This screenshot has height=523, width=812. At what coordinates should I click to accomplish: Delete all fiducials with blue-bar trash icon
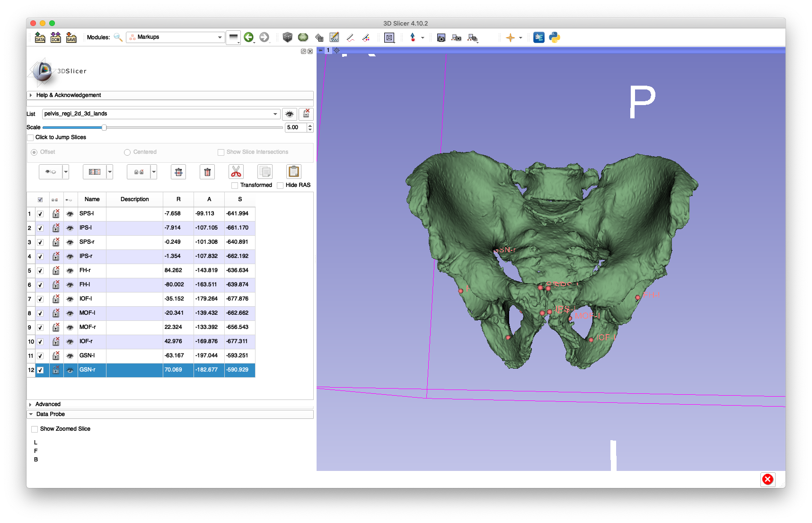(178, 172)
